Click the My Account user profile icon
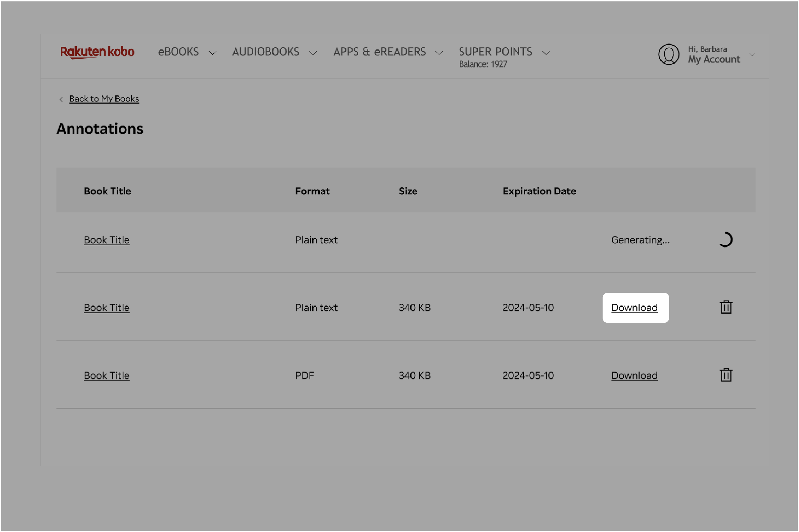Image resolution: width=799 pixels, height=532 pixels. [668, 54]
